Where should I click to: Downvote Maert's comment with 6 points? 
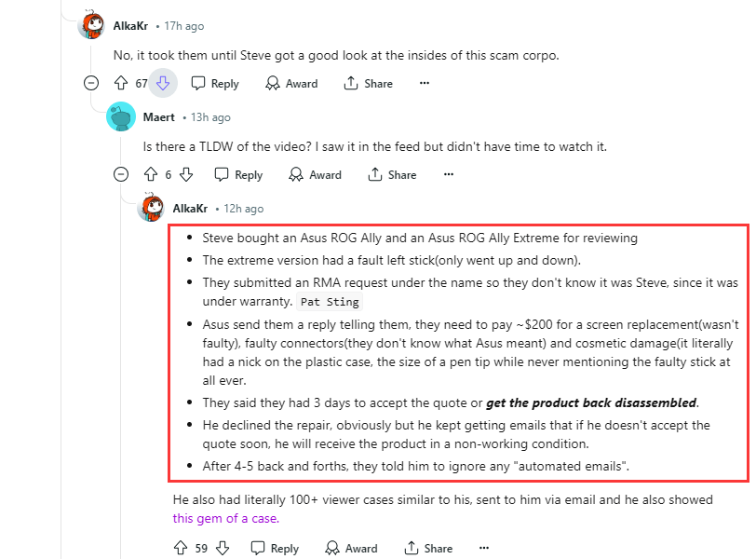185,174
